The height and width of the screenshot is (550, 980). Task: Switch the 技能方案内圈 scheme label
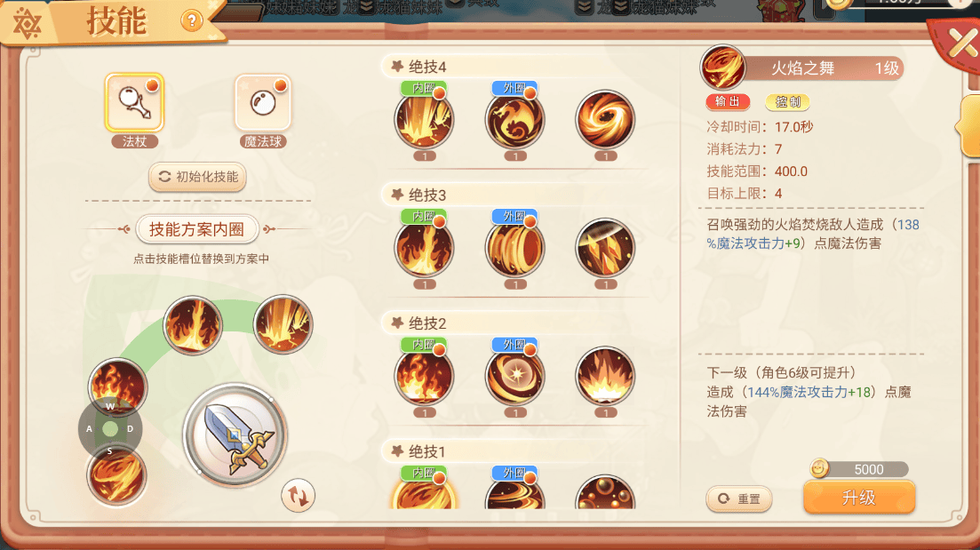(197, 229)
